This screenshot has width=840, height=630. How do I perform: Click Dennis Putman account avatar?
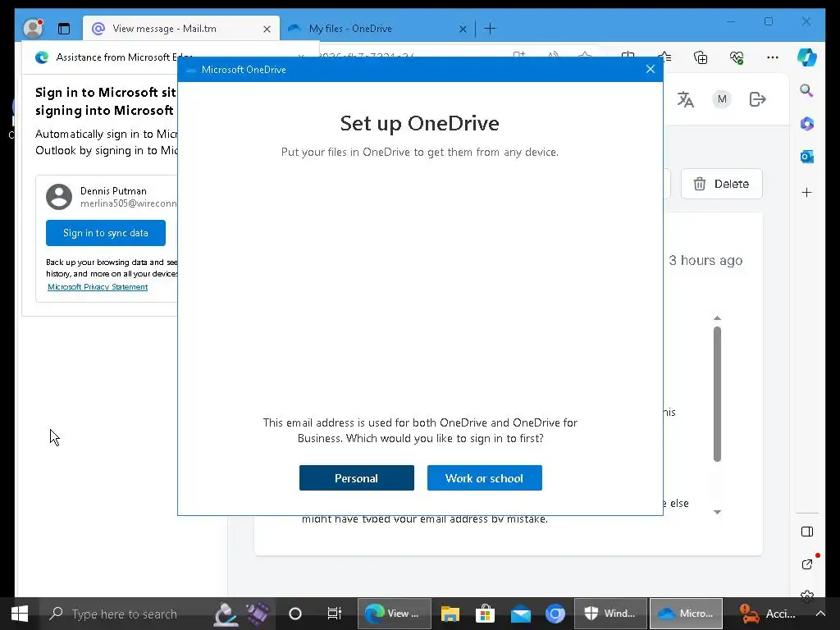click(x=59, y=197)
